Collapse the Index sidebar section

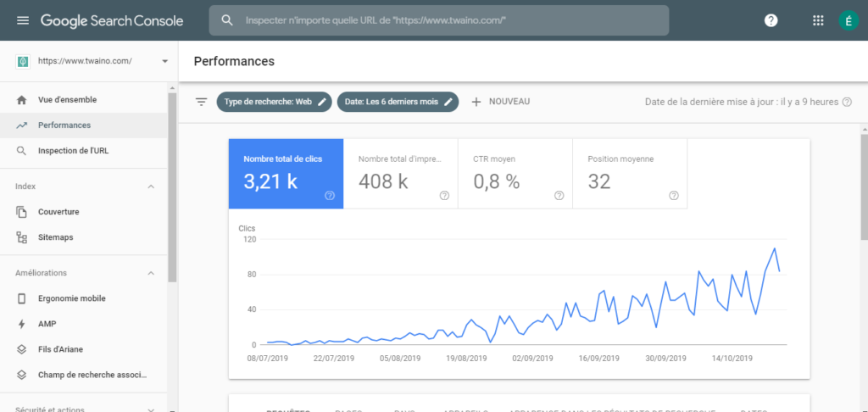(x=152, y=187)
